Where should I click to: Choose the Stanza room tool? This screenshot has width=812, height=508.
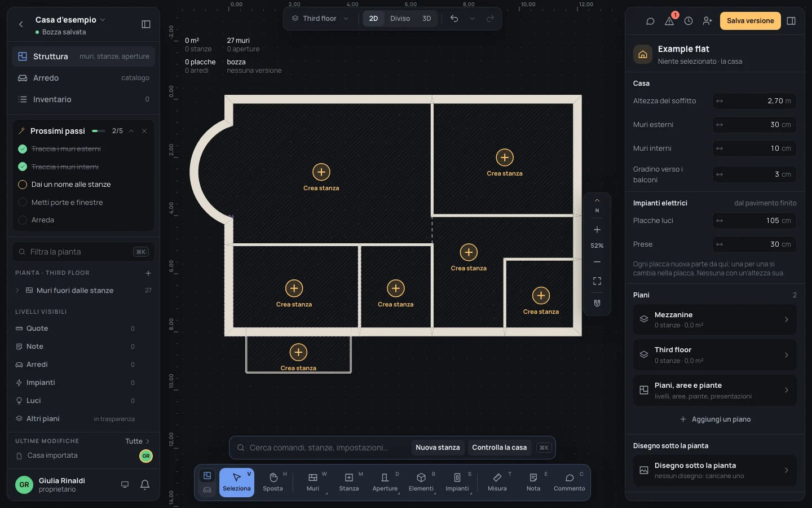[349, 483]
